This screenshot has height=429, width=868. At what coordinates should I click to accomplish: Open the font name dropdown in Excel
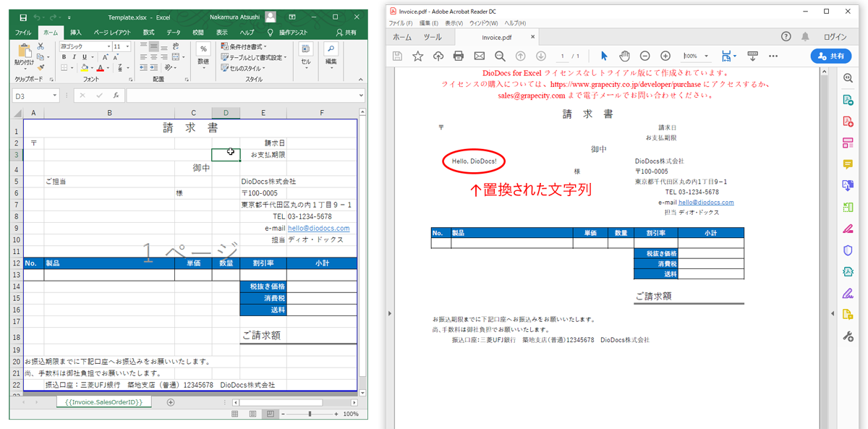coord(108,46)
